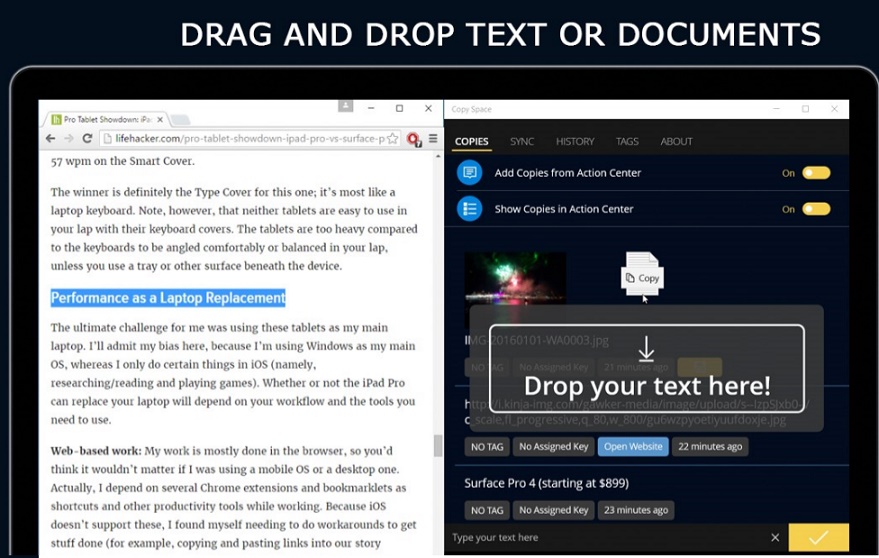879x558 pixels.
Task: Click the Chrome back arrow
Action: pos(51,138)
